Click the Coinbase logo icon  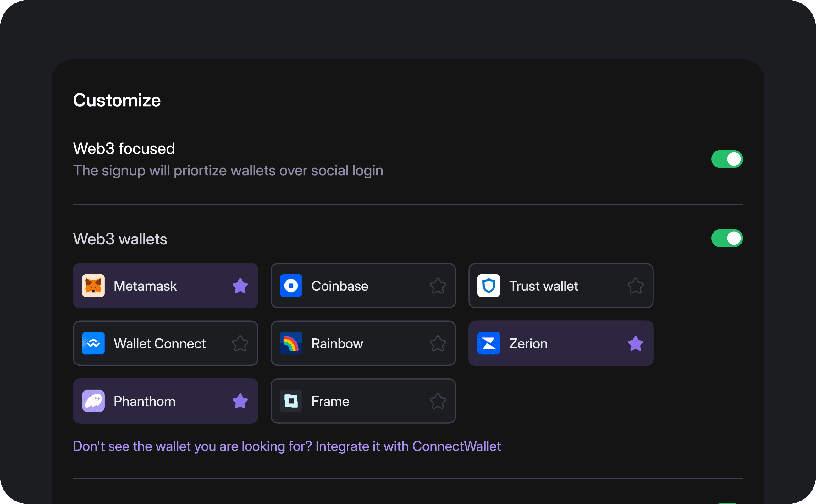[x=291, y=286]
